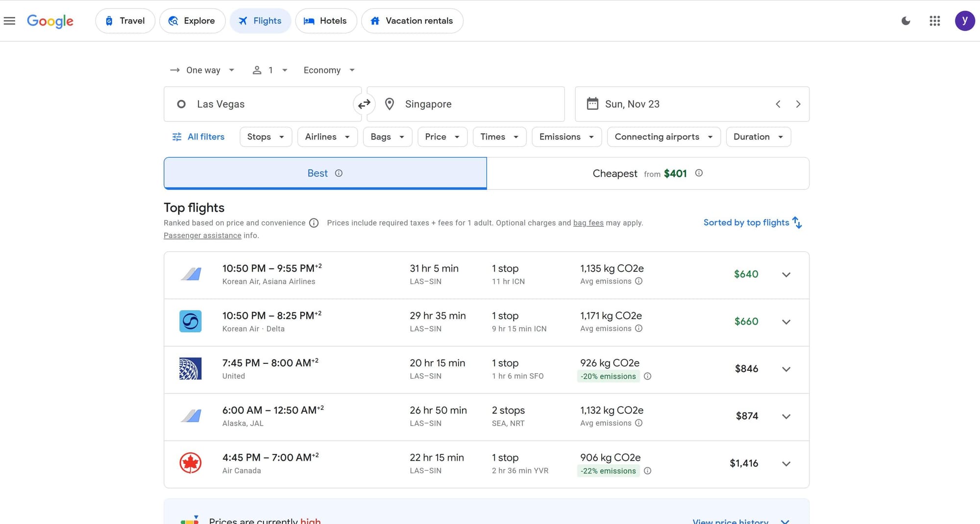Open the All filters panel

(198, 137)
